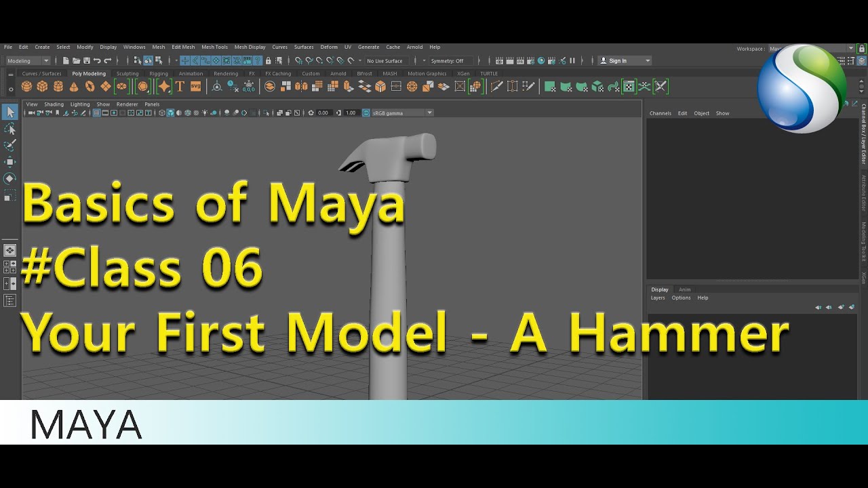This screenshot has width=868, height=488.
Task: Click the exposure value field 0.00
Action: [x=323, y=113]
